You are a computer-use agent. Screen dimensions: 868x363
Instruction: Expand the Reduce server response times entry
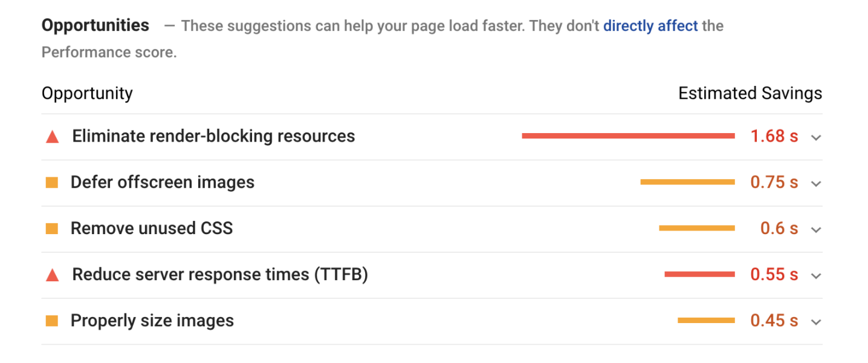[x=816, y=275]
